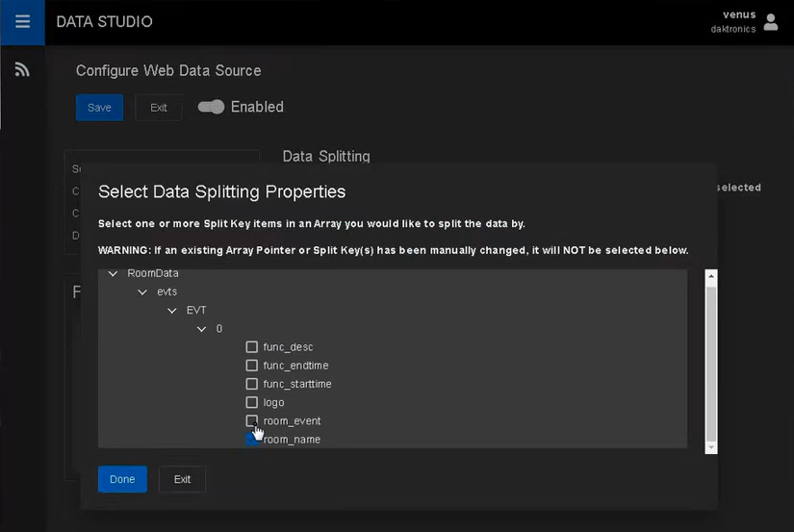Select the EVT tree label
This screenshot has width=794, height=532.
coord(196,310)
